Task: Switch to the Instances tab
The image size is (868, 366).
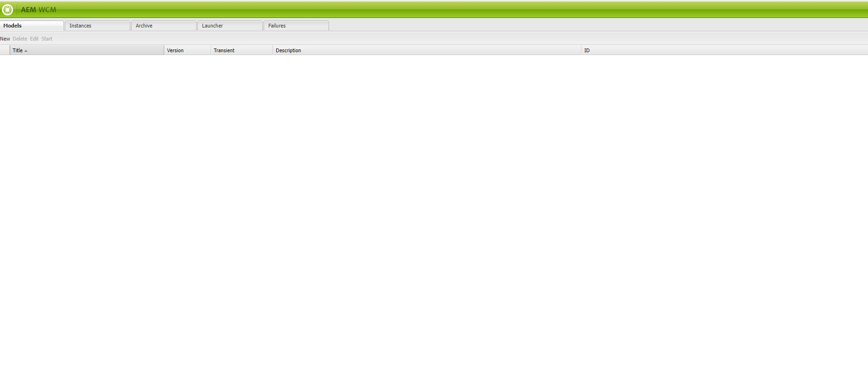Action: coord(98,26)
